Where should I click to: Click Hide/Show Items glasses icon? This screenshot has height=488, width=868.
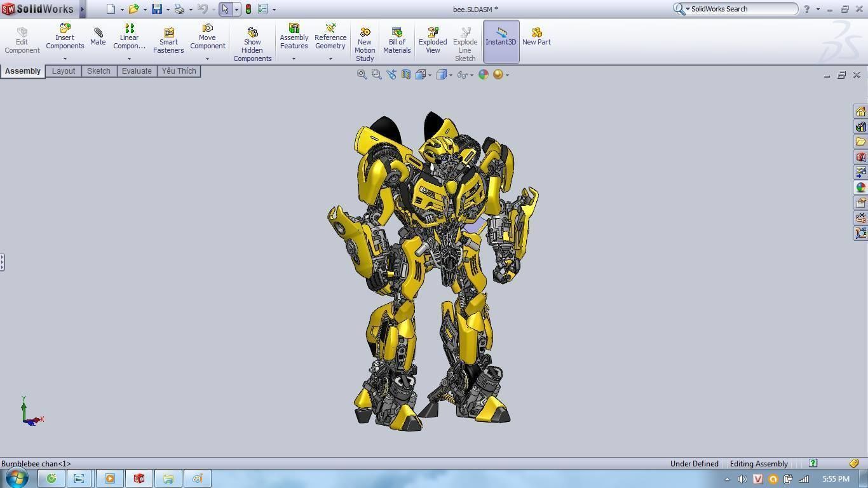point(462,74)
